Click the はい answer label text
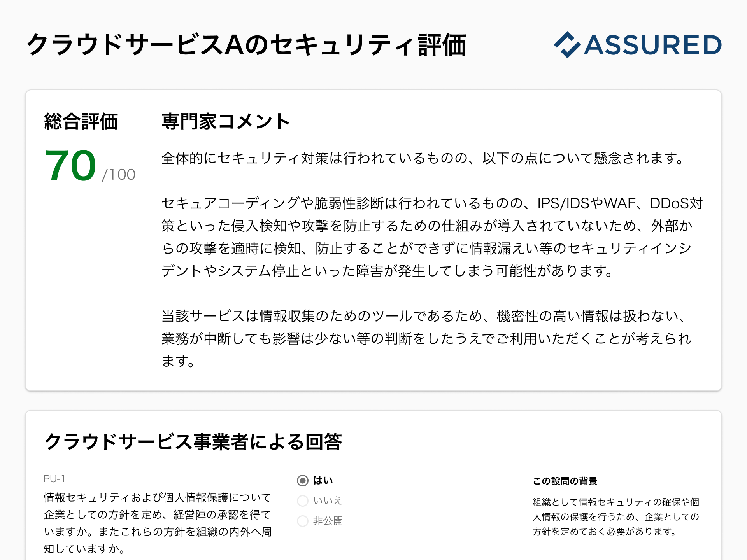The height and width of the screenshot is (560, 747). (323, 481)
